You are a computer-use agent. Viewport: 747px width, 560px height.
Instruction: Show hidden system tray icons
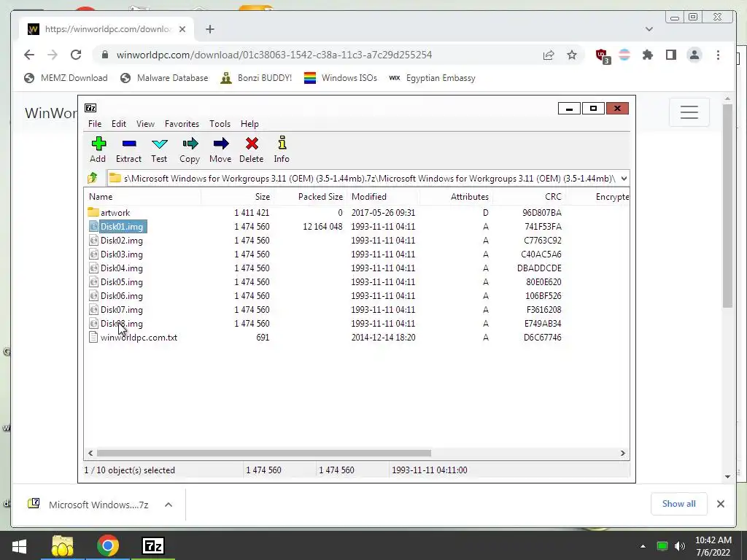pos(643,546)
